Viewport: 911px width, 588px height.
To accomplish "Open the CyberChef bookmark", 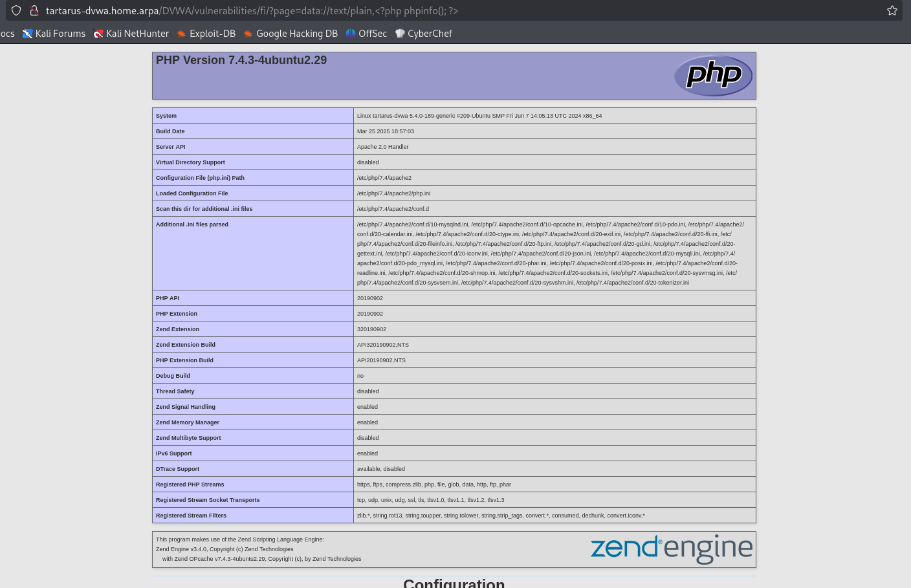I will pos(424,34).
